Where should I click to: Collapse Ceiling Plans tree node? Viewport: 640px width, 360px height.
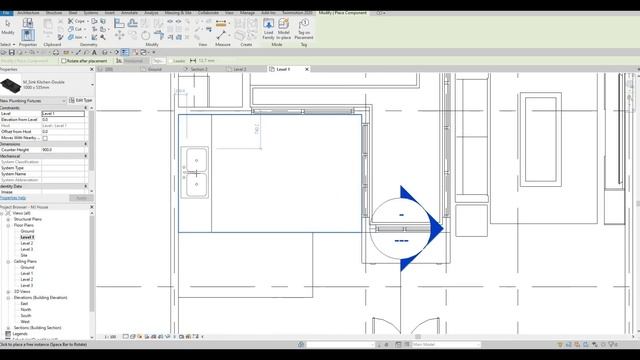tap(8, 261)
